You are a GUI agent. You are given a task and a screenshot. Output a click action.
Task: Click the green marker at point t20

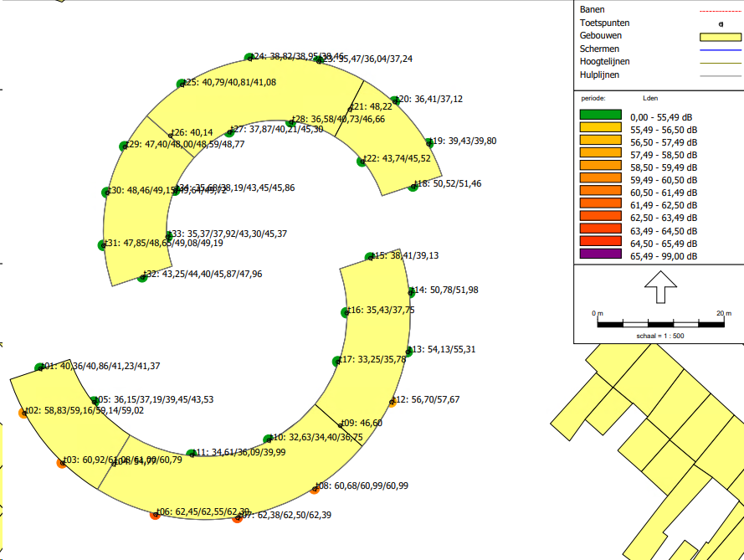(395, 100)
